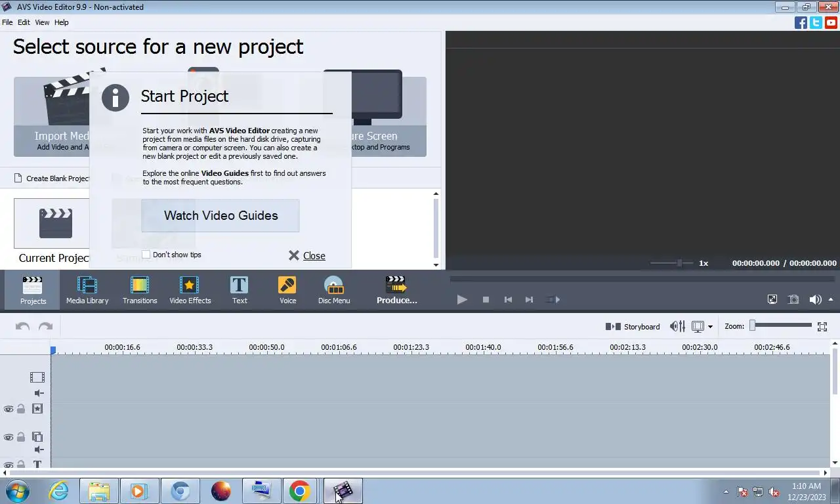The width and height of the screenshot is (840, 504).
Task: Select the video effects track star icon
Action: [37, 409]
